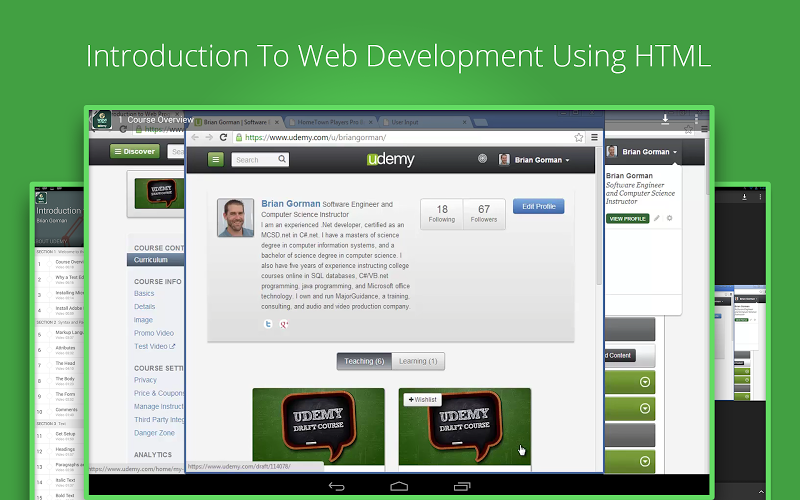Click the 67 Followers counter
The height and width of the screenshot is (500, 800).
484,214
